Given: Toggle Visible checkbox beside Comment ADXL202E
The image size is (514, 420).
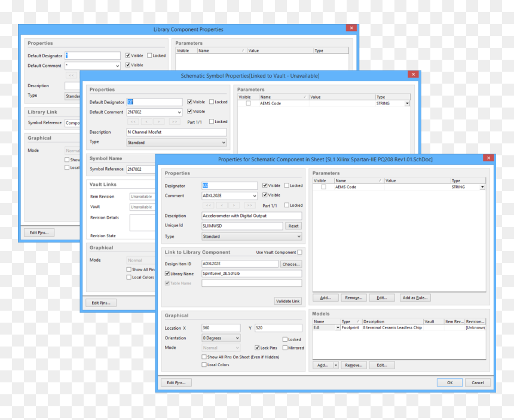Looking at the screenshot, I should pyautogui.click(x=265, y=195).
